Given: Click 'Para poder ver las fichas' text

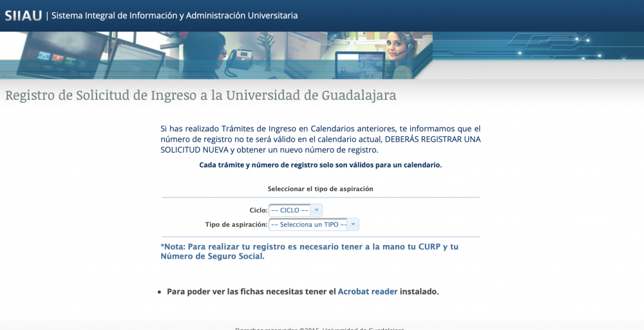Looking at the screenshot, I should pyautogui.click(x=303, y=291).
